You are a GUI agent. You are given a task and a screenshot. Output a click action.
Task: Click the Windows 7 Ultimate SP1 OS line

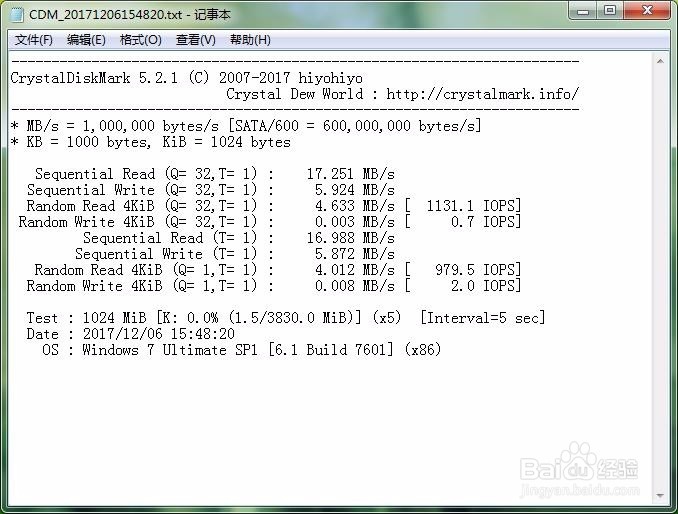[x=242, y=350]
